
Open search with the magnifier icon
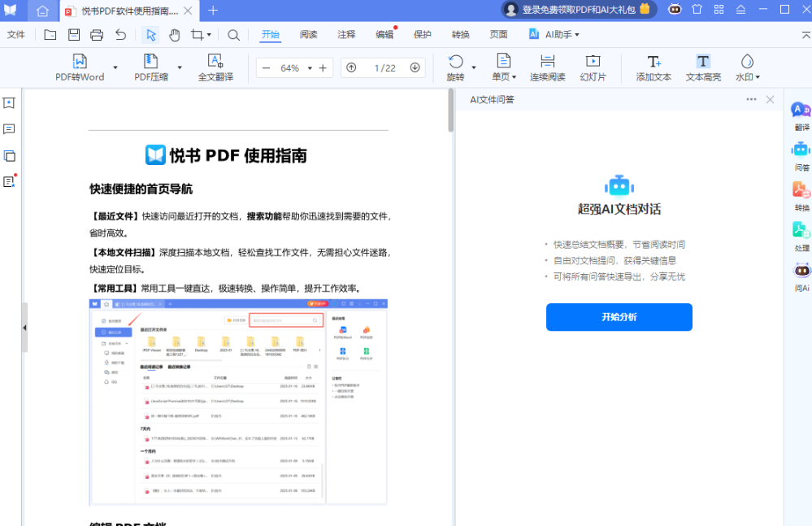point(233,35)
